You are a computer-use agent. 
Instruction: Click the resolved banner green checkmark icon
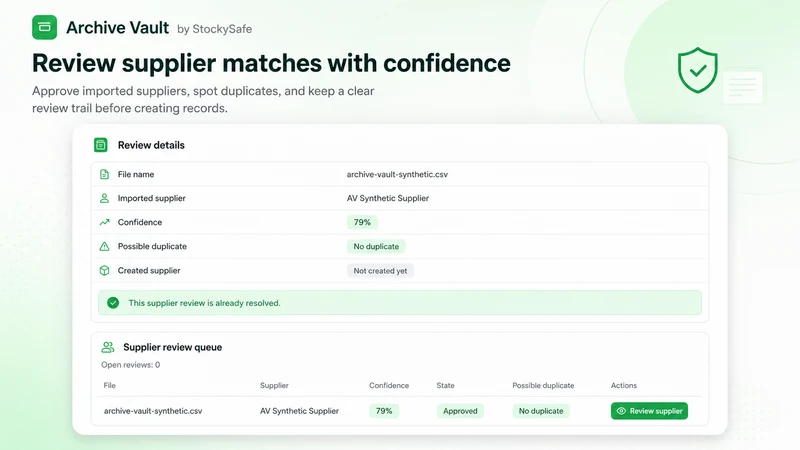(113, 303)
